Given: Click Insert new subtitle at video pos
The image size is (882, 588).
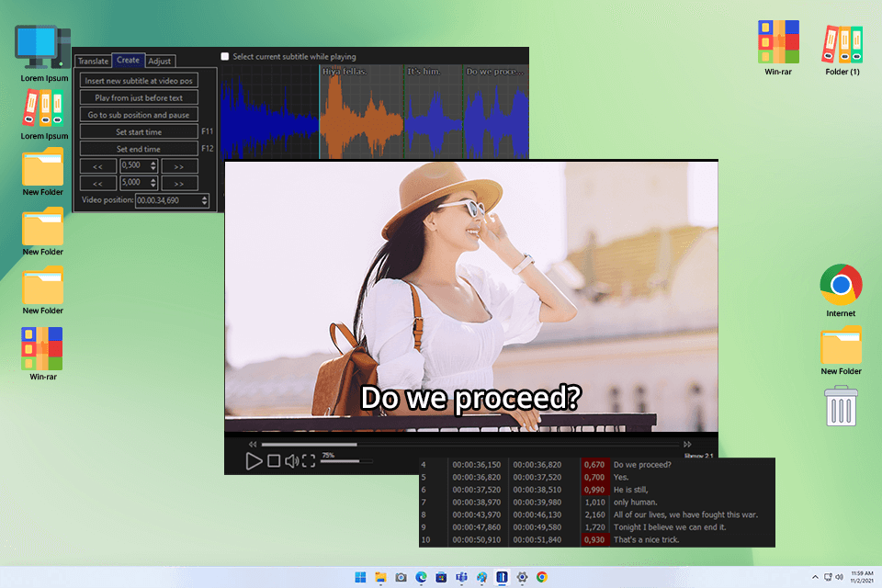Looking at the screenshot, I should click(141, 80).
